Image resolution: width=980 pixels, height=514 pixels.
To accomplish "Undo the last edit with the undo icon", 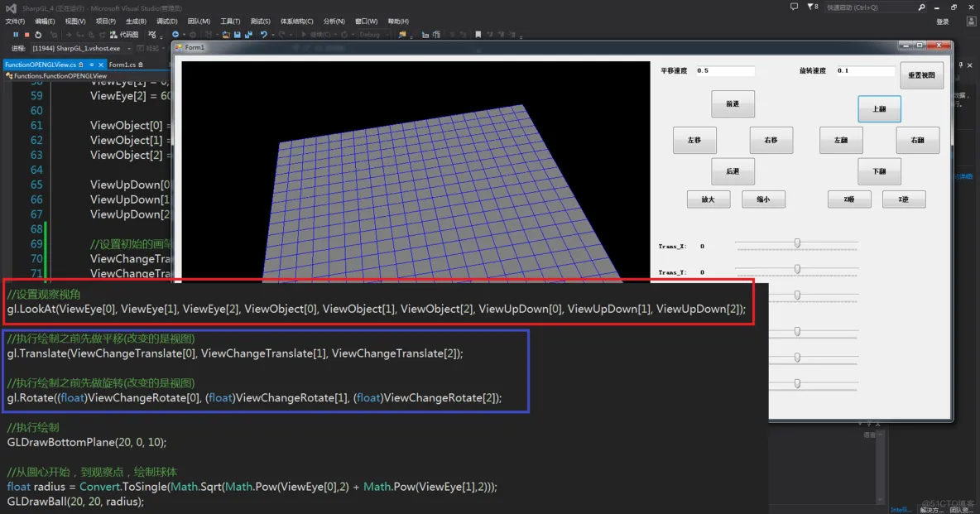I will [x=264, y=35].
